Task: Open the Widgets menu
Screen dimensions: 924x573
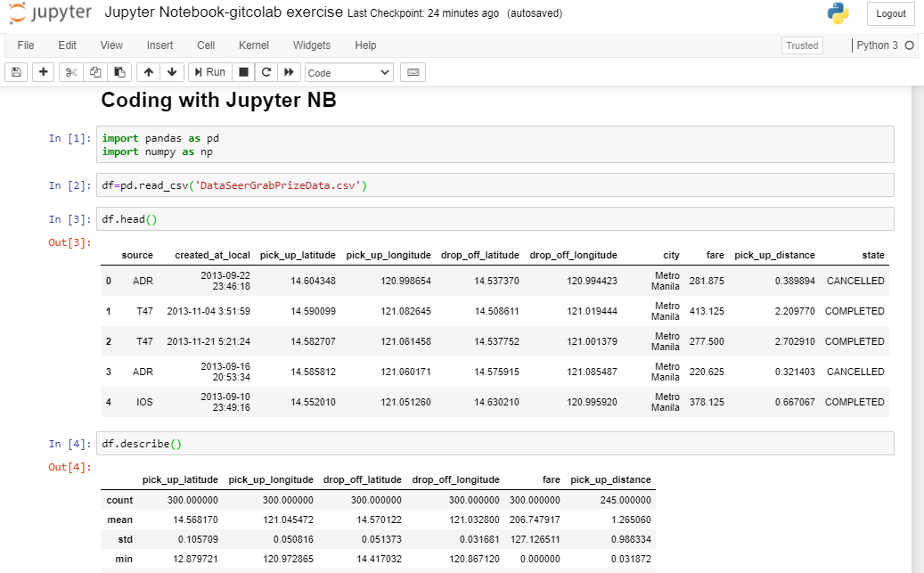Action: click(312, 45)
